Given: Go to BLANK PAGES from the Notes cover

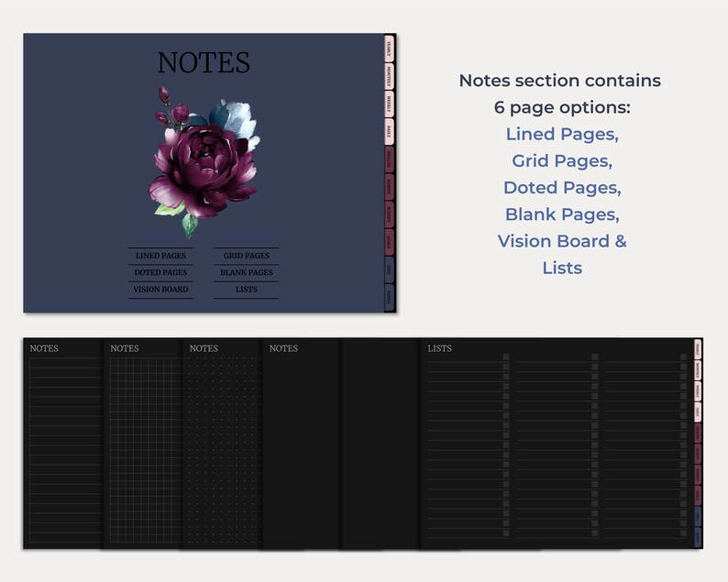Looking at the screenshot, I should pyautogui.click(x=247, y=272).
